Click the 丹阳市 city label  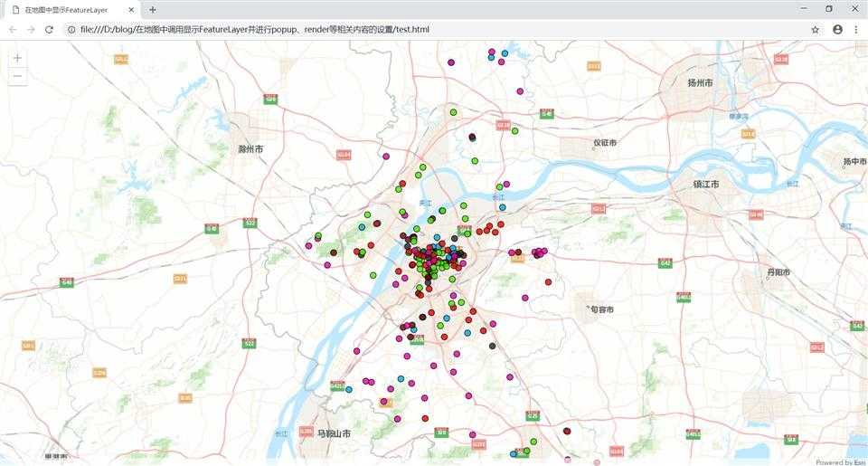[x=778, y=272]
